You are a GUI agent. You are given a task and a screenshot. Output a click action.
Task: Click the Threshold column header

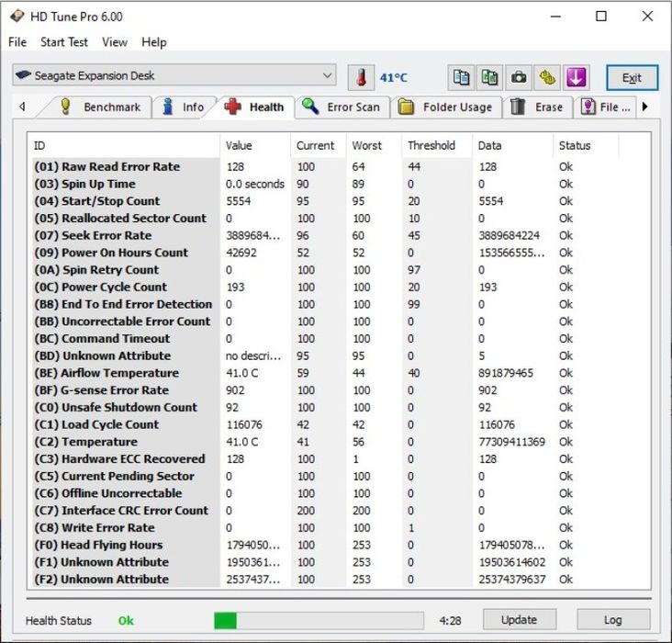437,145
